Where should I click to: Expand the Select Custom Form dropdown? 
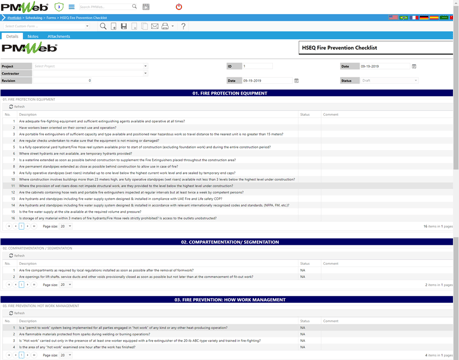click(47, 26)
